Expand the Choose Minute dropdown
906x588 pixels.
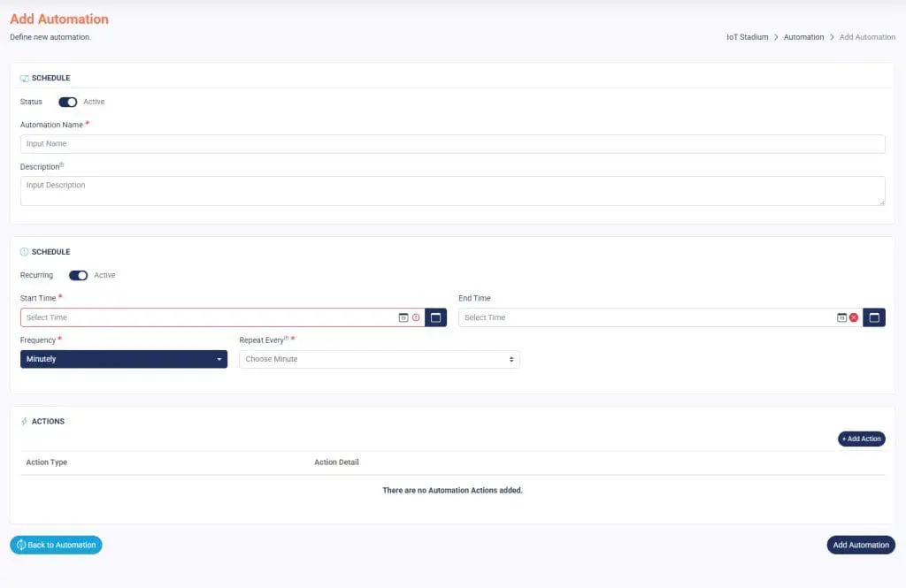click(x=380, y=359)
